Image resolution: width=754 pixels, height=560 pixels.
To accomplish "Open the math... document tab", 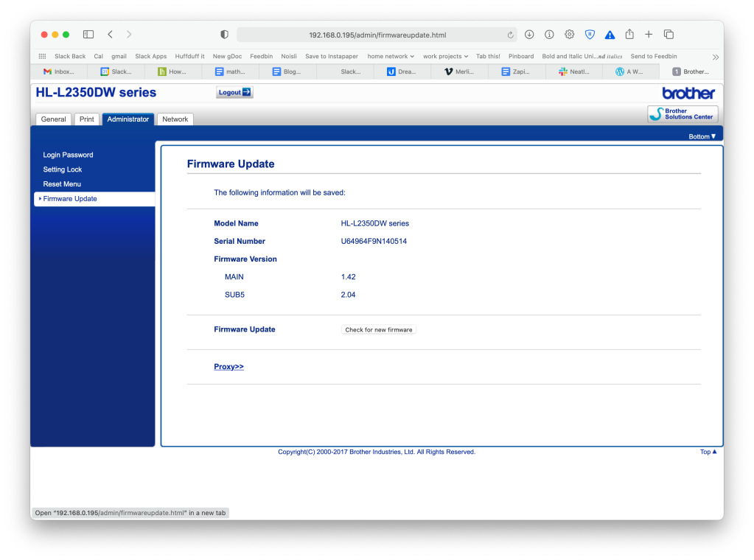I will (x=230, y=71).
